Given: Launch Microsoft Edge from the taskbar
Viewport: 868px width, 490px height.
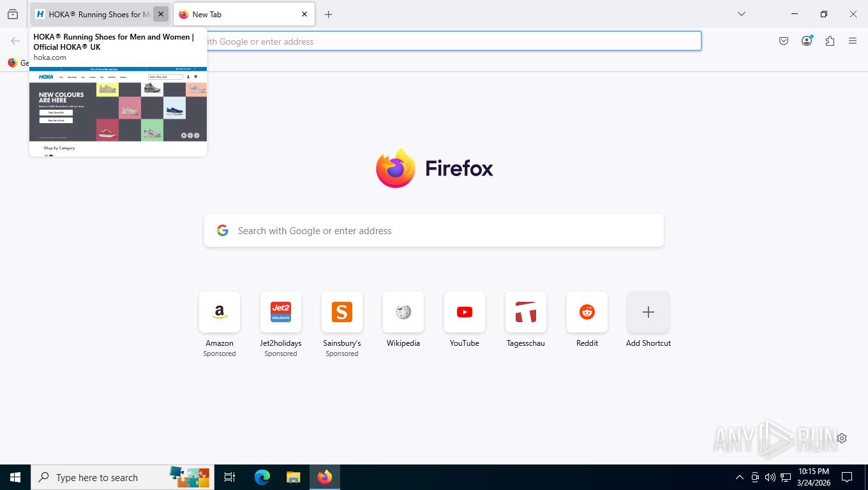Looking at the screenshot, I should click(x=262, y=477).
